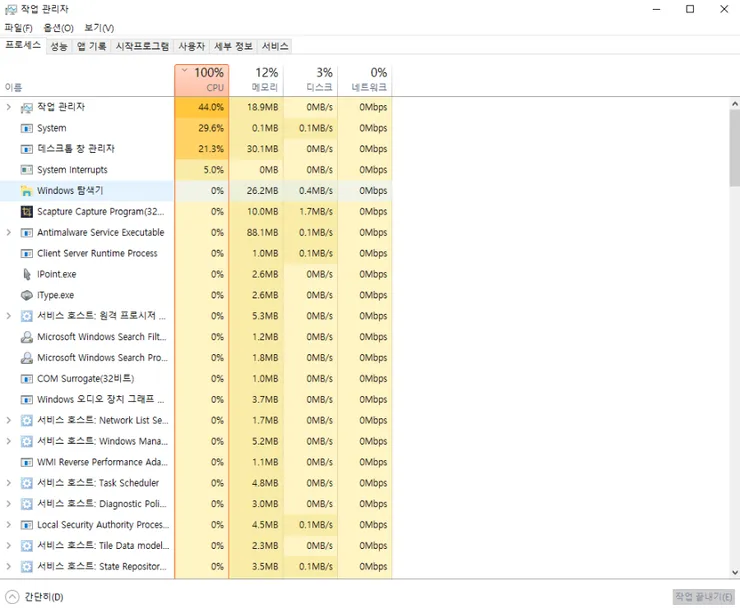This screenshot has width=740, height=613.
Task: Select the 30.1MB memory value cell
Action: (256, 149)
